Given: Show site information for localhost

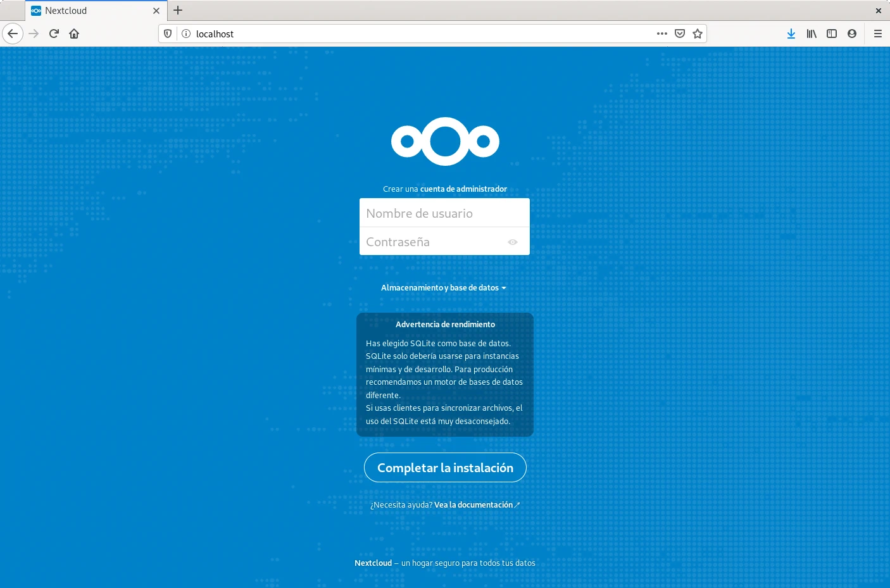Looking at the screenshot, I should 186,34.
